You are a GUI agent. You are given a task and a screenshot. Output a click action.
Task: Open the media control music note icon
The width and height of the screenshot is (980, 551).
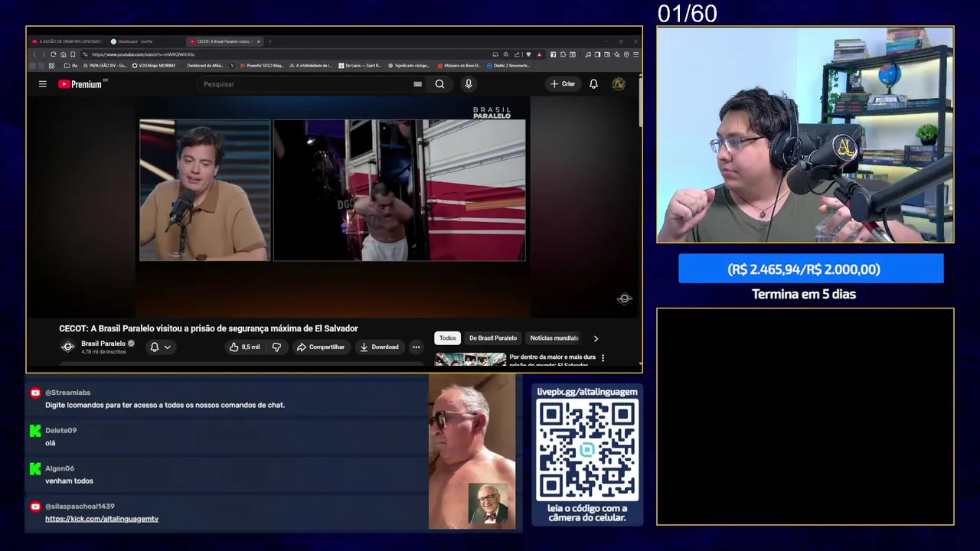[588, 54]
